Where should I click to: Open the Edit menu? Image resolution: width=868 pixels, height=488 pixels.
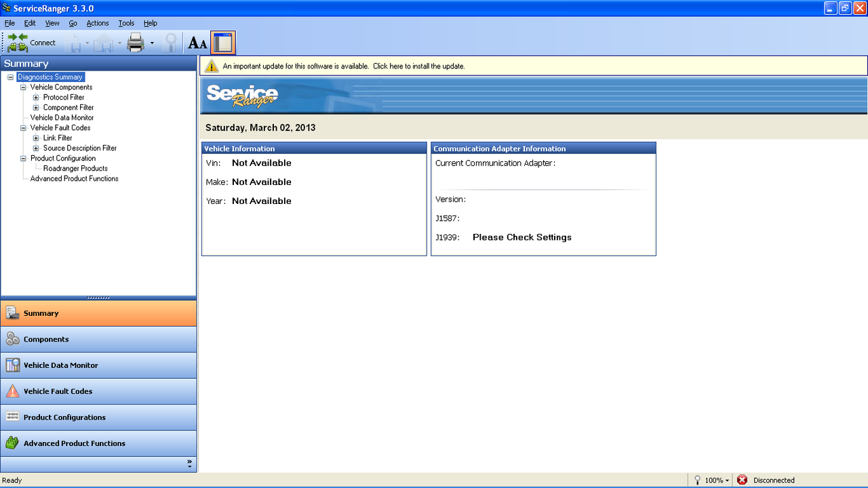pos(30,23)
